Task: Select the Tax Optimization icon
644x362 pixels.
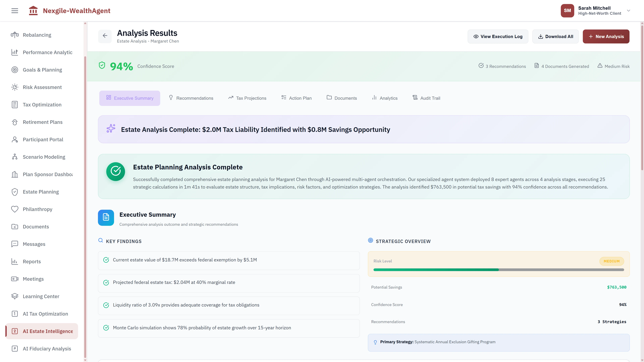Action: coord(15,104)
